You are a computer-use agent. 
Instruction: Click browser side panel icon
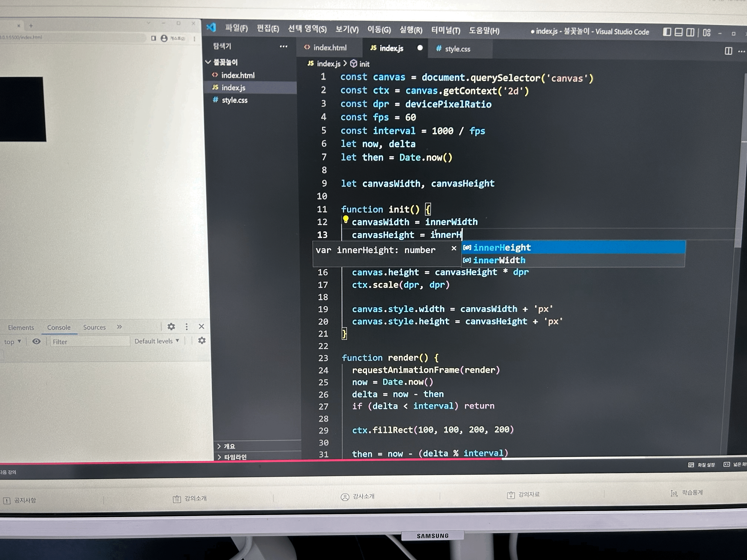coord(153,38)
